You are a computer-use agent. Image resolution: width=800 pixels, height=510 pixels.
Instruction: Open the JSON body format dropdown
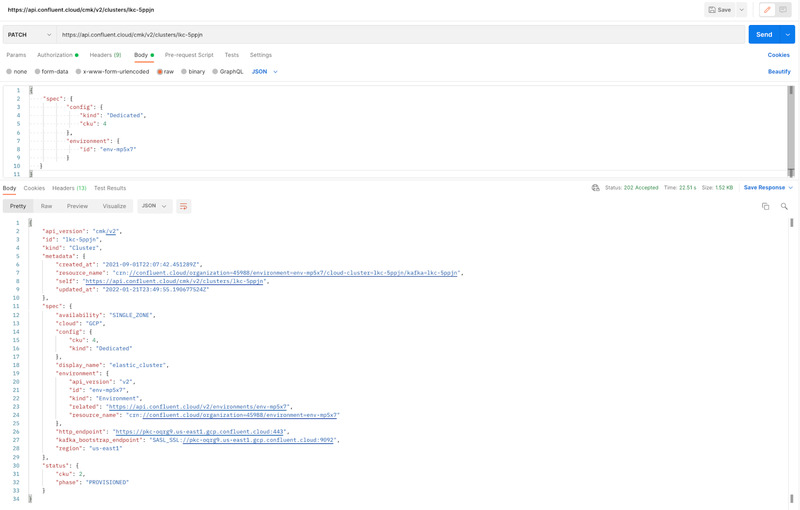click(264, 72)
